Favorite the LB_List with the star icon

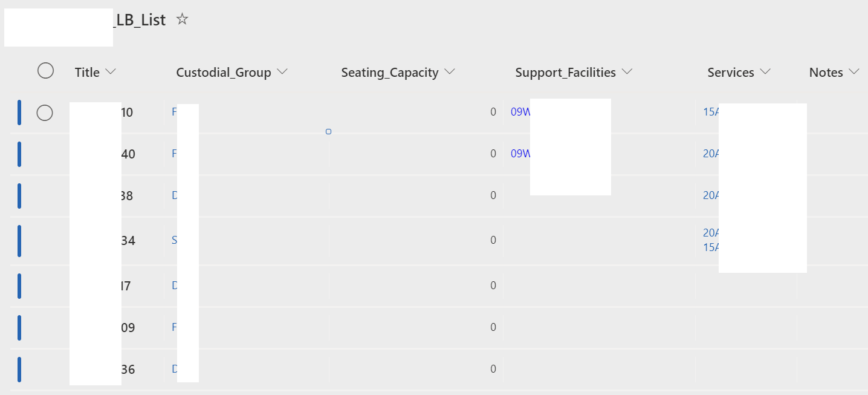[182, 19]
